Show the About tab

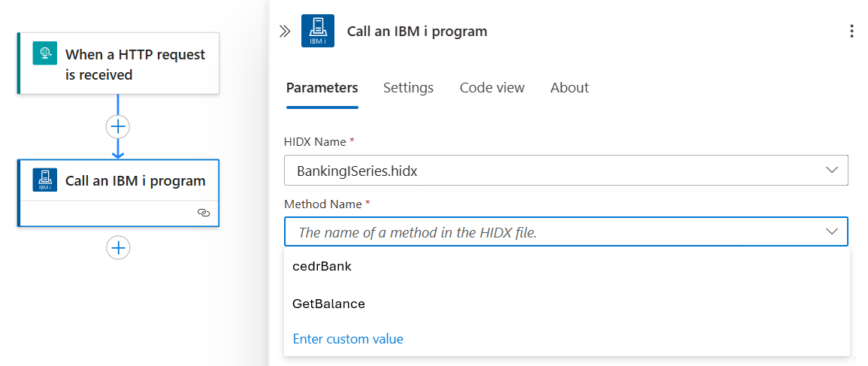tap(569, 88)
